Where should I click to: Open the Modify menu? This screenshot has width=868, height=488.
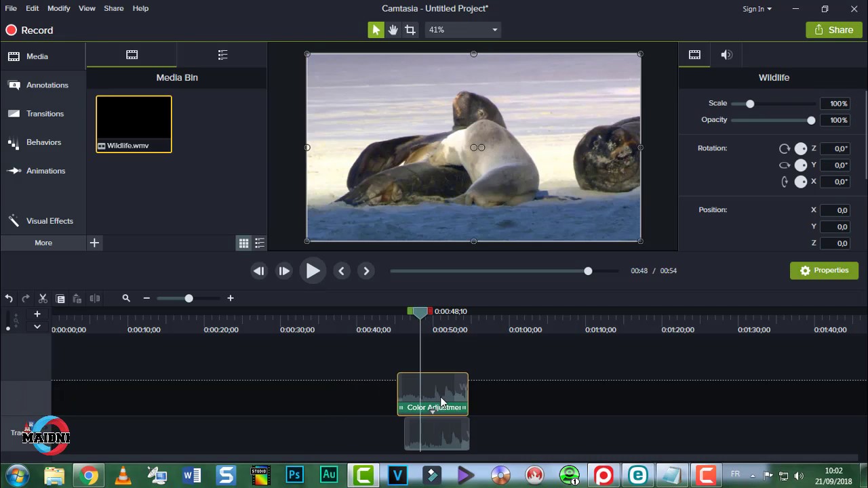pos(58,8)
